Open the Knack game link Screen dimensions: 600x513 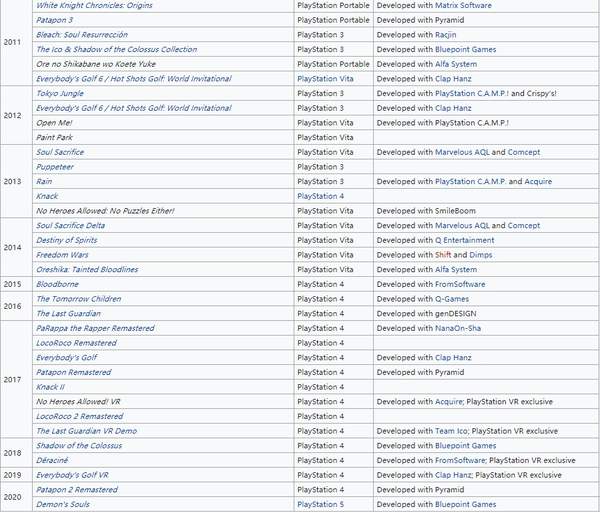tap(47, 196)
